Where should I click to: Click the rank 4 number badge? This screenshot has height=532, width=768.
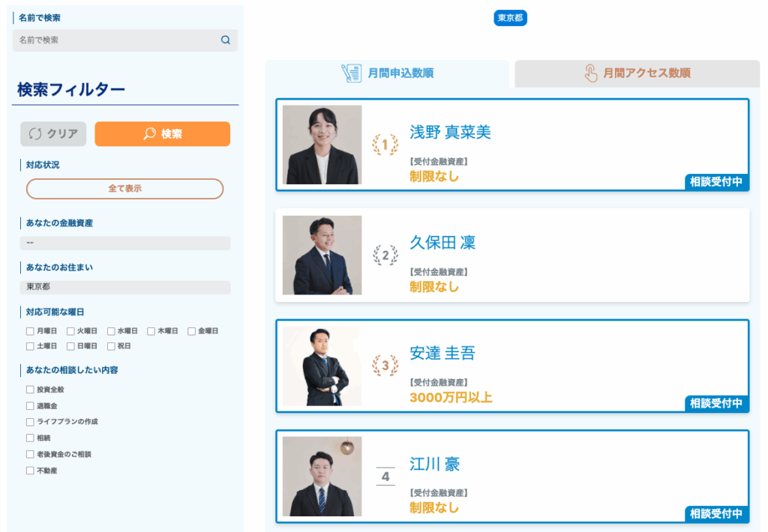[x=385, y=477]
